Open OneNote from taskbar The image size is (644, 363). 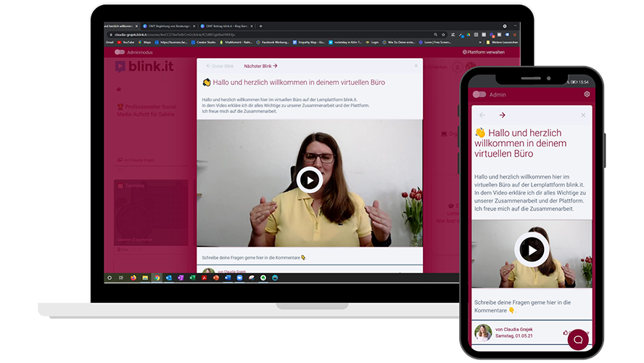tap(181, 278)
